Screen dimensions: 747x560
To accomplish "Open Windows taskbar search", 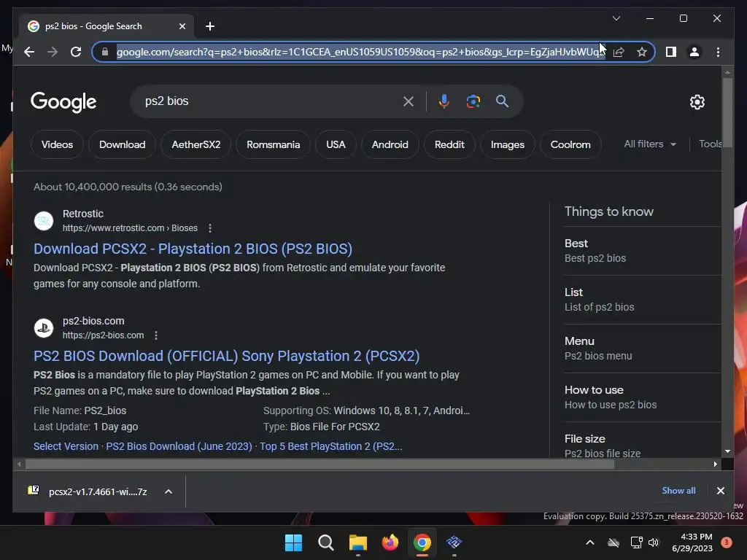I will coord(326,542).
